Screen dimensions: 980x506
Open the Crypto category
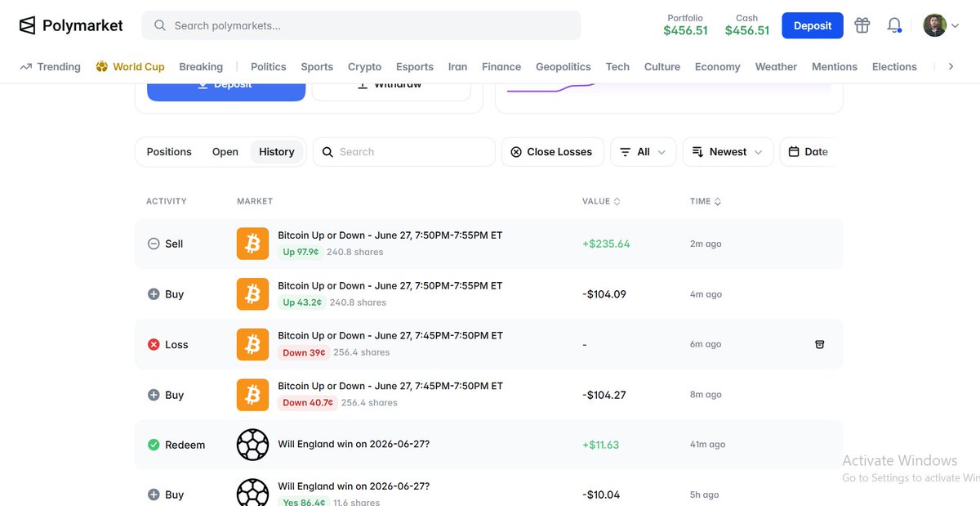365,67
